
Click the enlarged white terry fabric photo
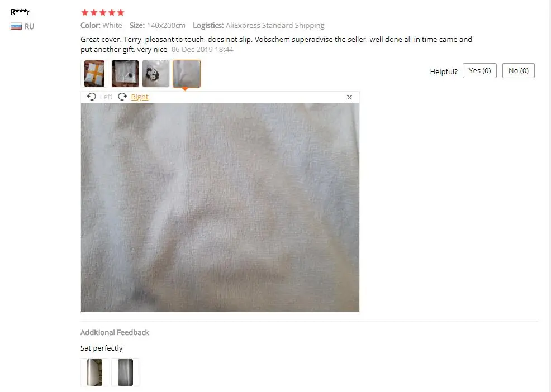click(x=220, y=207)
